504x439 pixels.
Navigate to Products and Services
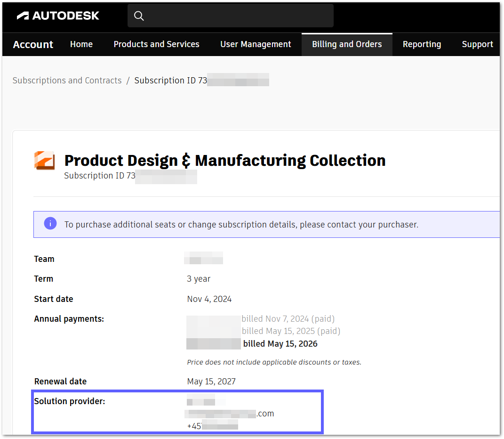coord(156,44)
